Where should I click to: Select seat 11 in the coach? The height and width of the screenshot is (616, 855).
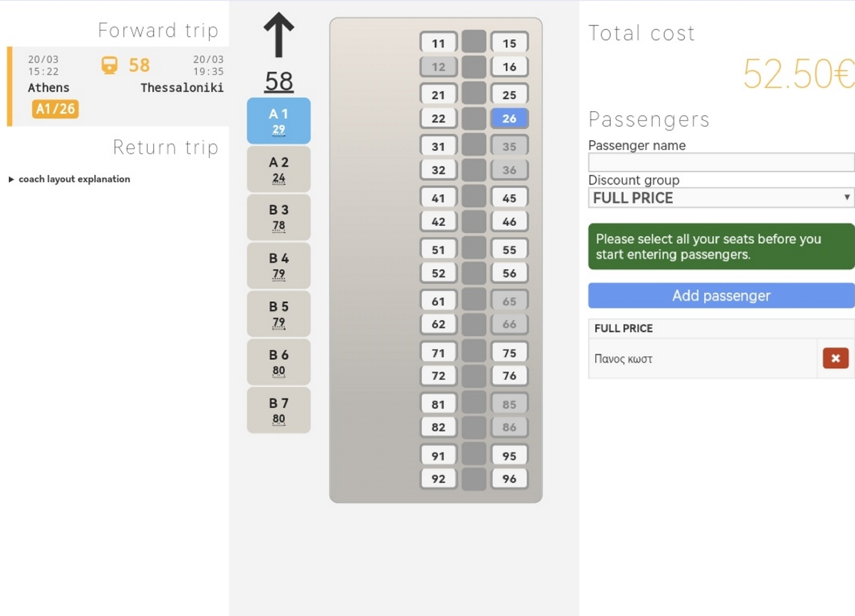(438, 43)
